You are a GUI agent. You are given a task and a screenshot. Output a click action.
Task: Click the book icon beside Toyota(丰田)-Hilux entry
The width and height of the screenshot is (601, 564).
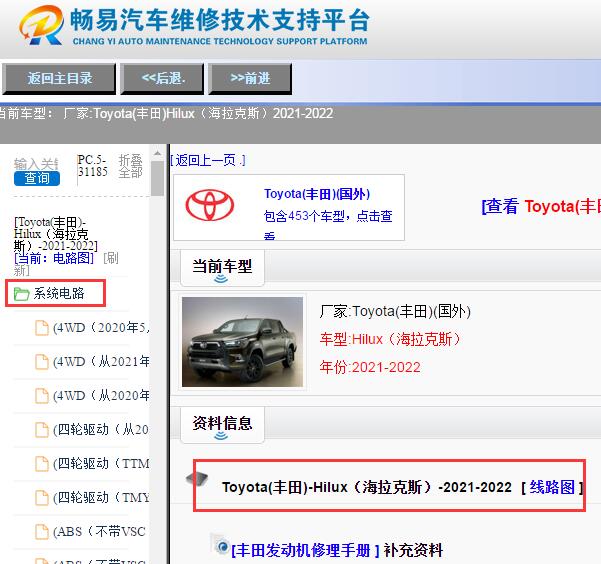click(197, 479)
